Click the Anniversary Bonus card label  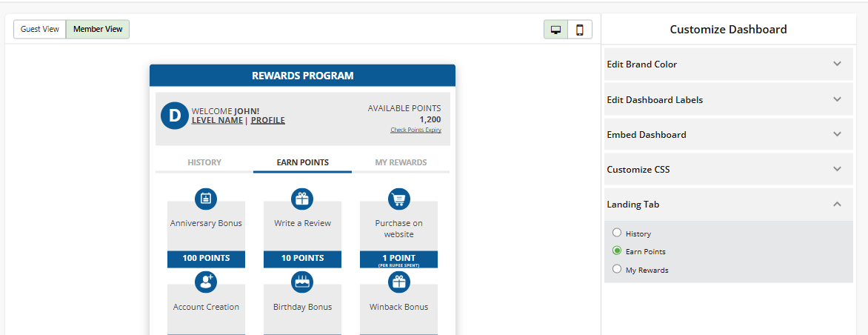pos(206,224)
